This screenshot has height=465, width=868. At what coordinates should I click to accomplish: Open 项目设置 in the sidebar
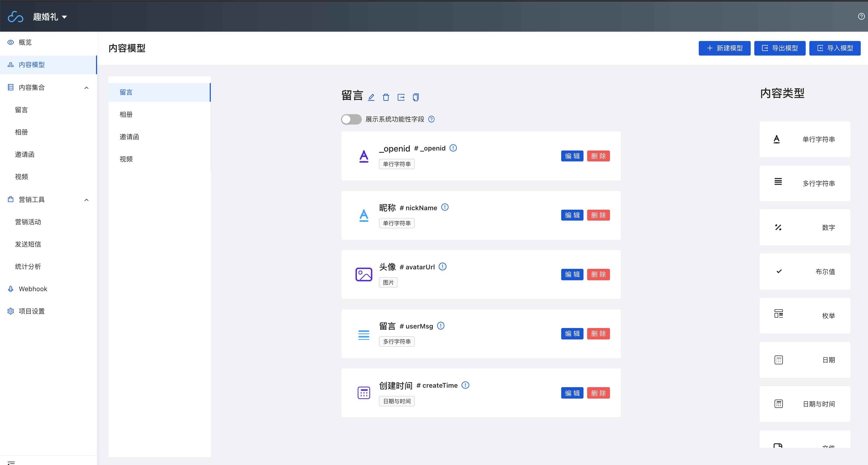click(x=32, y=311)
